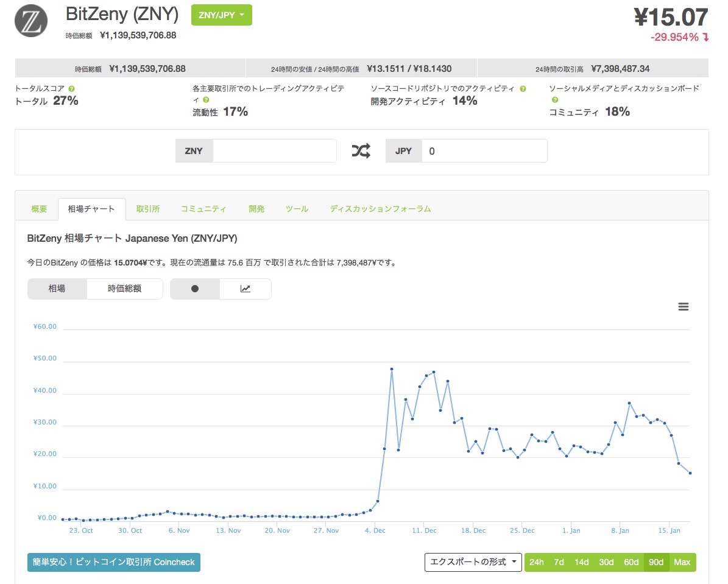Click help icon beside 開発アクティビティ heading
This screenshot has width=728, height=584.
pos(523,89)
